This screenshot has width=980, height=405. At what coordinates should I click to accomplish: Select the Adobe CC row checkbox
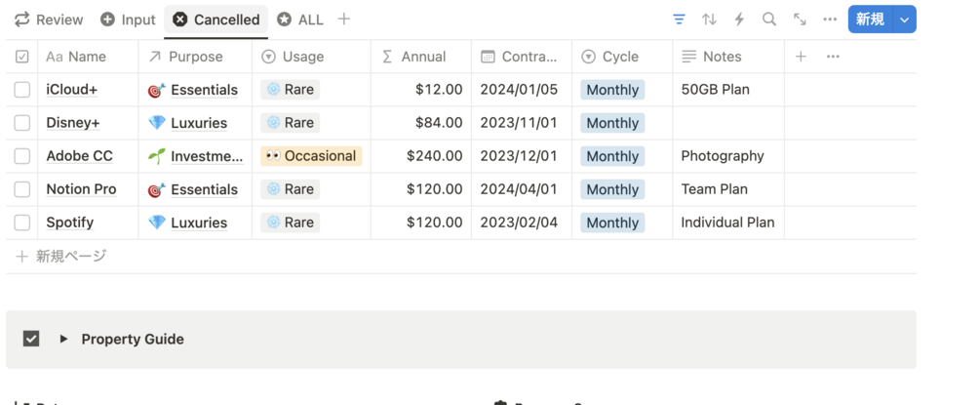click(x=22, y=156)
